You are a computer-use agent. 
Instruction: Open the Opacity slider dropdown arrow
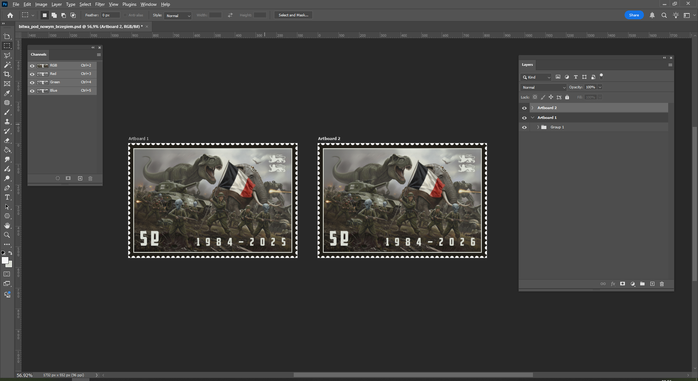(600, 87)
